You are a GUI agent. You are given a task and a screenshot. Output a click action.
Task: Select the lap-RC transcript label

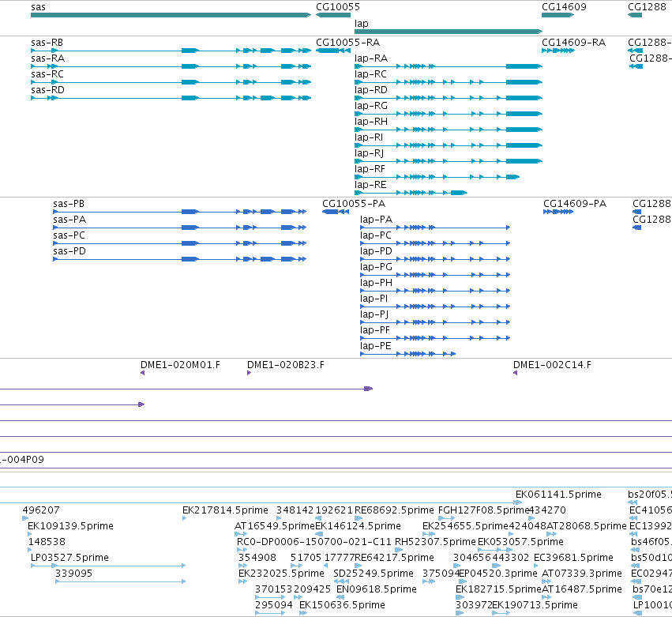tap(370, 74)
